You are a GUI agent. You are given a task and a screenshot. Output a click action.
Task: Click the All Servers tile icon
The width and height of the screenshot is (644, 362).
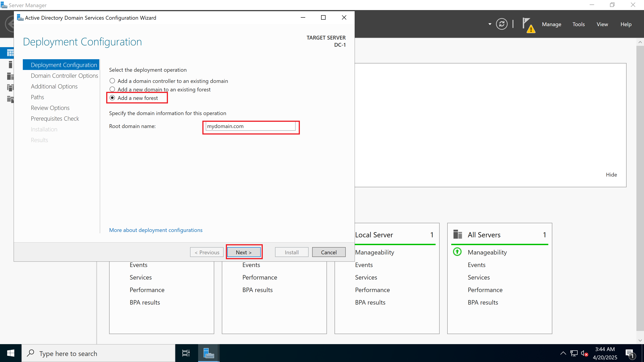(x=458, y=234)
